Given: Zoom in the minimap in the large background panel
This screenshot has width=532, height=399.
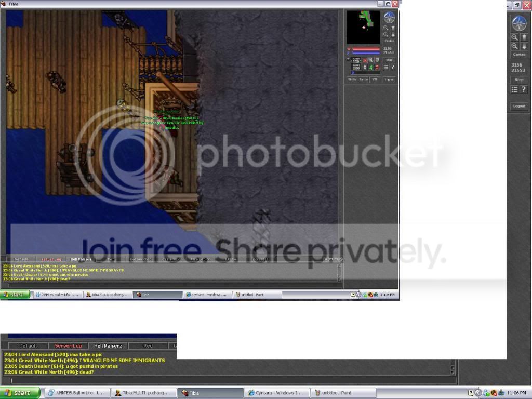Looking at the screenshot, I should click(515, 46).
